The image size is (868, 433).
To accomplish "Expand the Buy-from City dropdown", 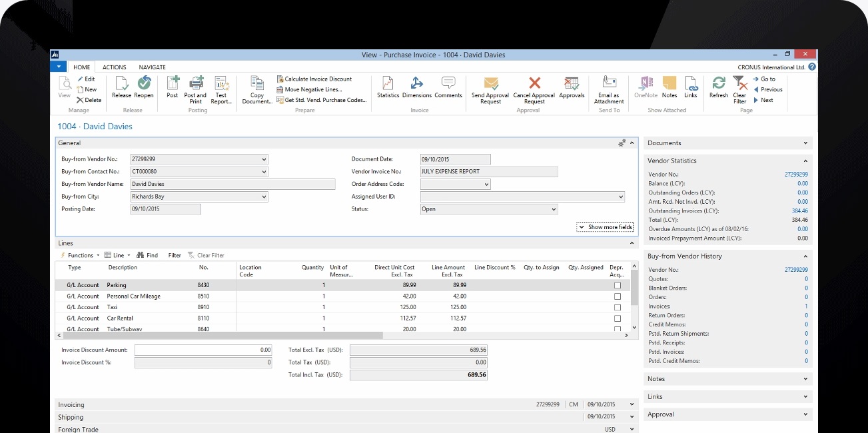I will click(x=264, y=197).
